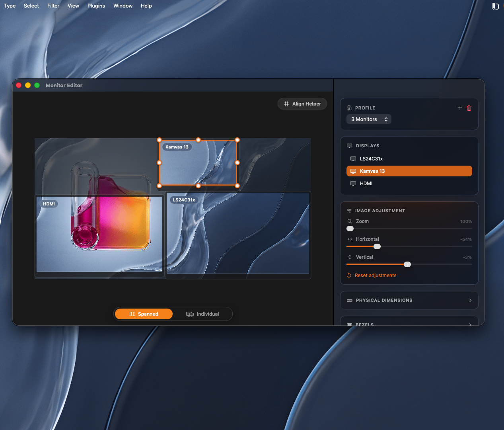The height and width of the screenshot is (430, 504).
Task: Click the Vertical -3% value
Action: click(467, 257)
